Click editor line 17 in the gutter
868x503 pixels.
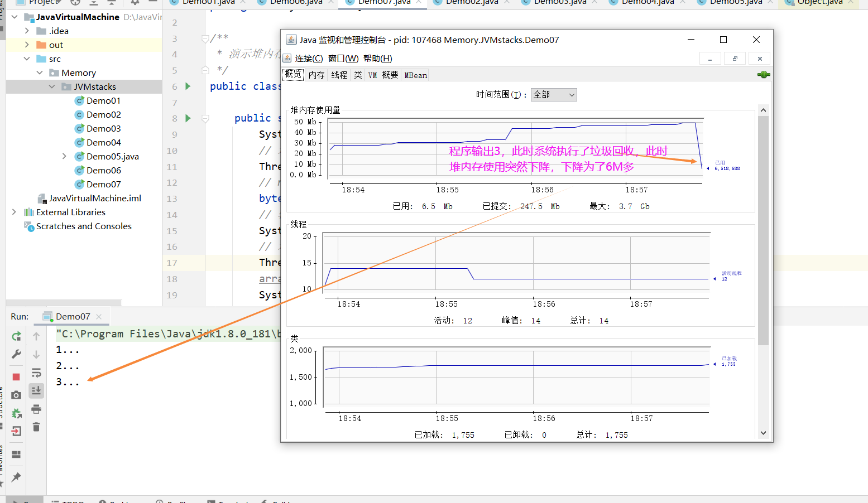pos(172,263)
